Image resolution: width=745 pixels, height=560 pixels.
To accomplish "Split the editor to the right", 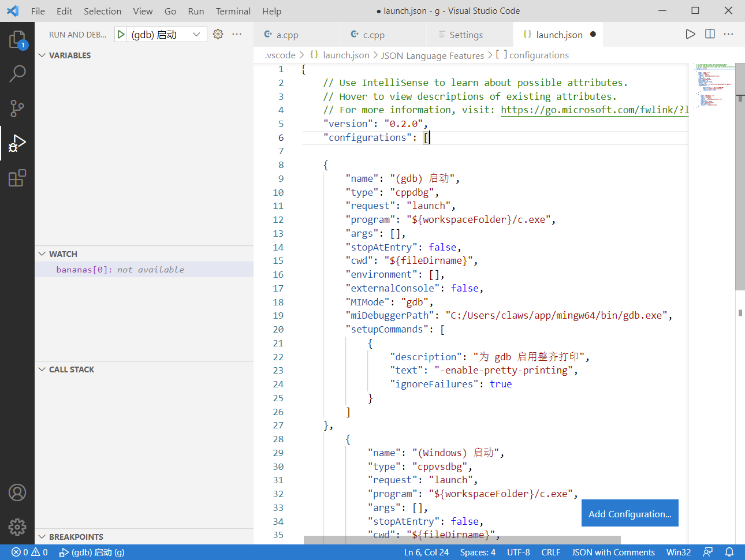I will [710, 34].
